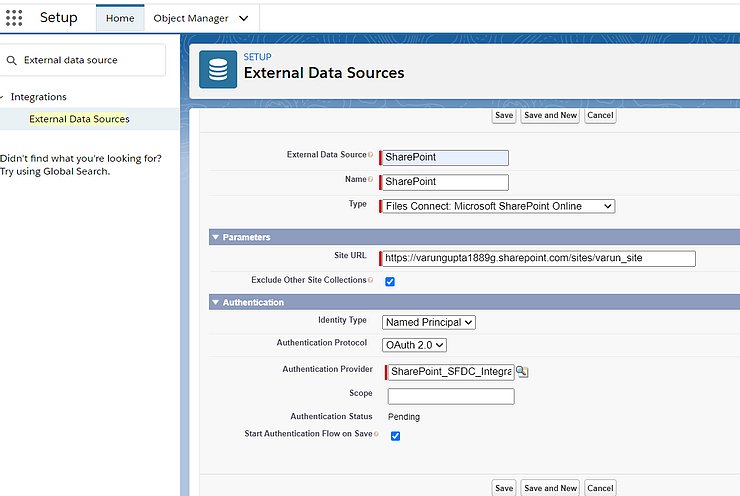
Task: Click the search magnifier in Quick Find
Action: pyautogui.click(x=12, y=60)
